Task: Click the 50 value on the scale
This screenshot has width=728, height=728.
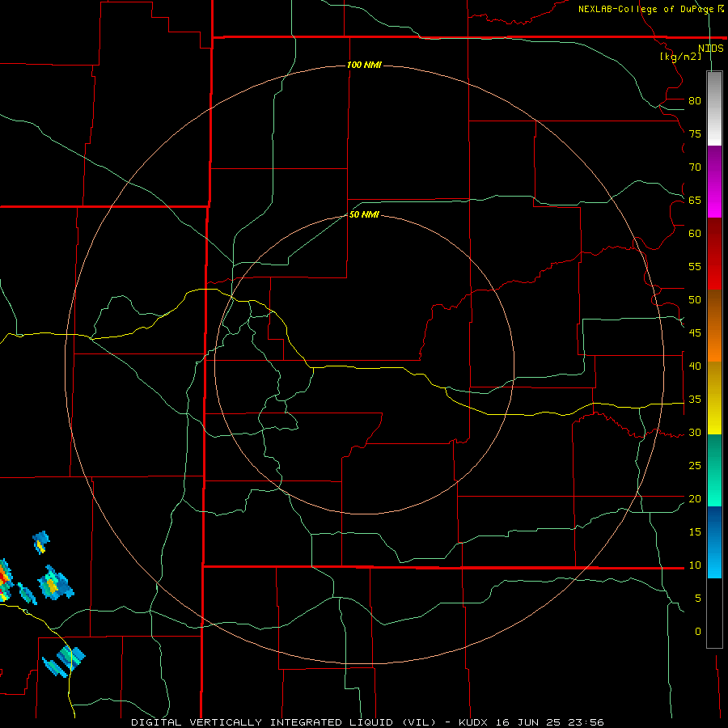Action: coord(695,300)
